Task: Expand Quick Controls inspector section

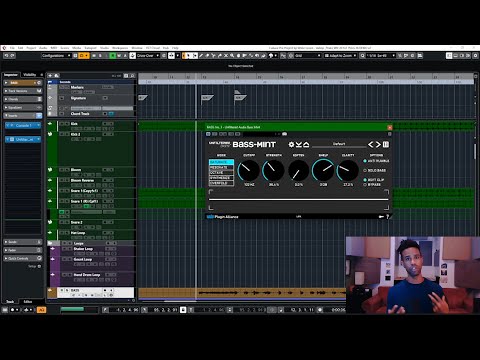Action: coord(23,258)
